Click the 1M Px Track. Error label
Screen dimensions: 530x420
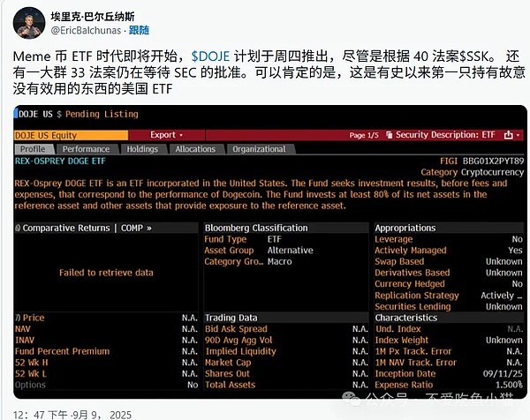413,351
